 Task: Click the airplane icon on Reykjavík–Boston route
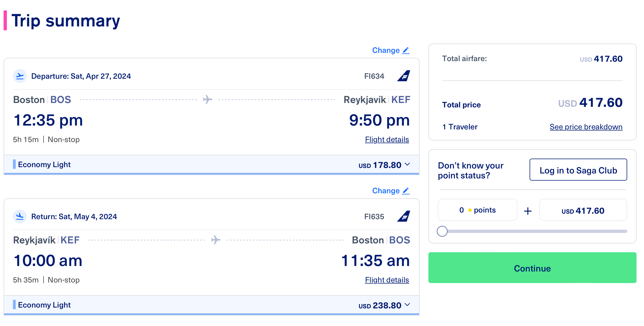(216, 240)
